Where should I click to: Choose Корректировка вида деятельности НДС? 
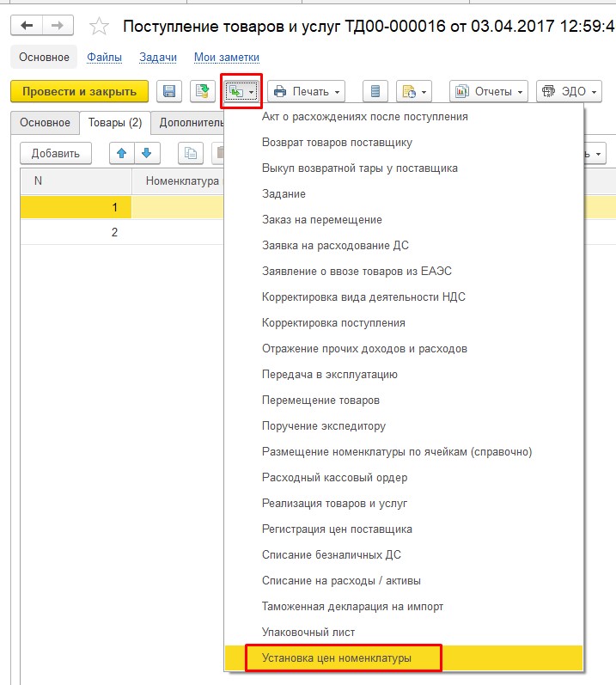point(404,297)
